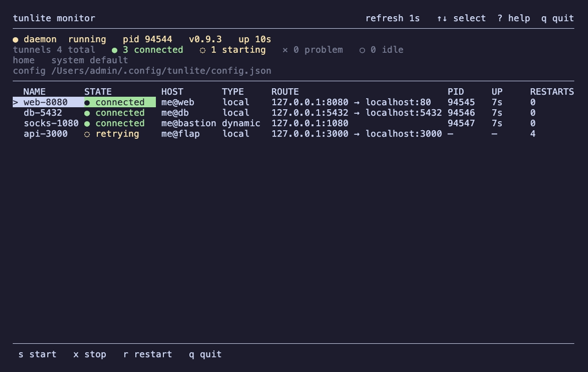Click PID value 94547

(461, 123)
